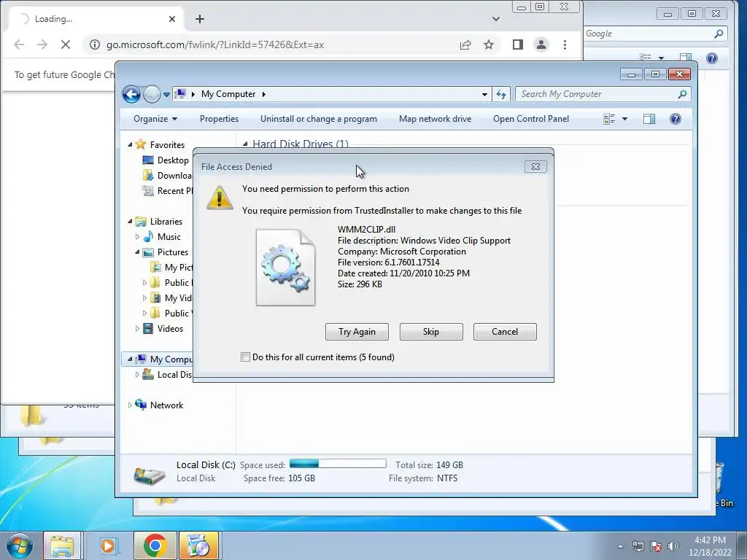Click Local Disk drive icon in details pane
This screenshot has width=747, height=560.
tap(149, 474)
